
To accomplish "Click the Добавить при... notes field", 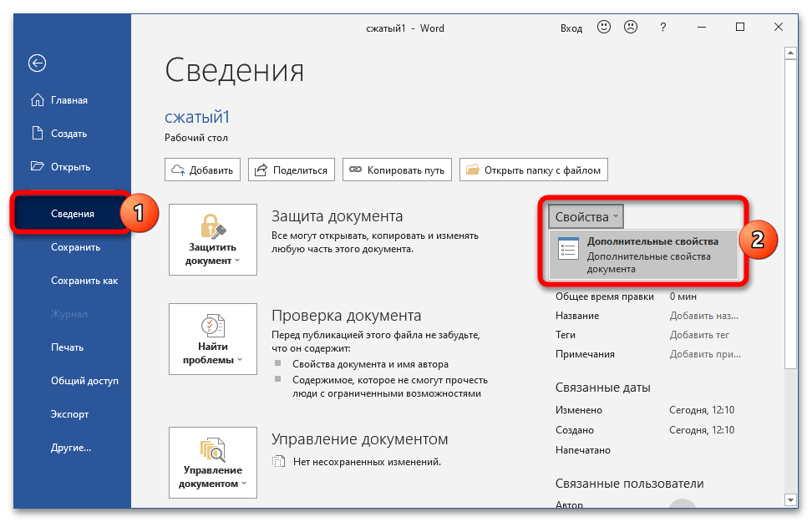I will click(x=705, y=354).
